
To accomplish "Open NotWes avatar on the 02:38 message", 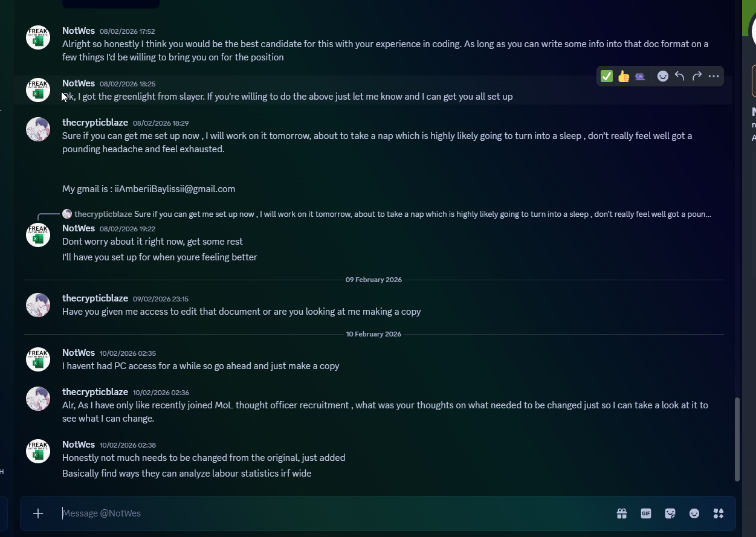I will coord(38,451).
